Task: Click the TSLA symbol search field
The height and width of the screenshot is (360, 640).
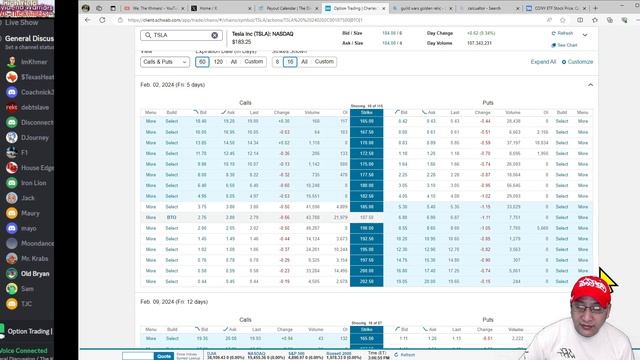Action: tap(181, 35)
